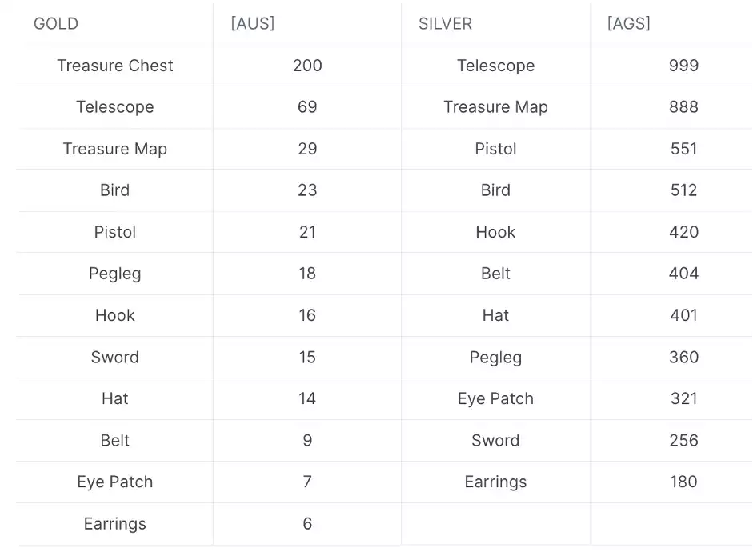Select the 256 value for silver Sword

[x=684, y=441]
